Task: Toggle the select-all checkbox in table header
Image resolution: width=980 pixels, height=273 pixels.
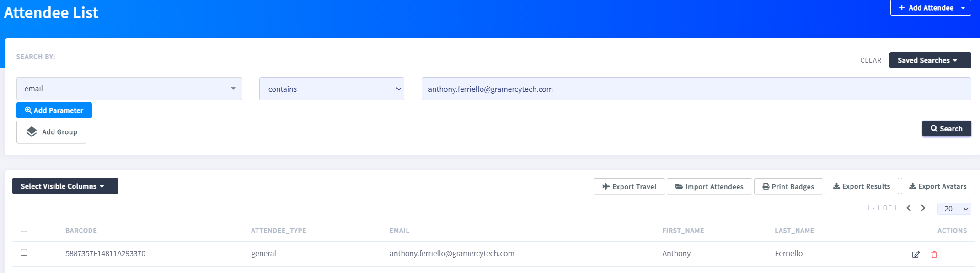Action: point(24,229)
